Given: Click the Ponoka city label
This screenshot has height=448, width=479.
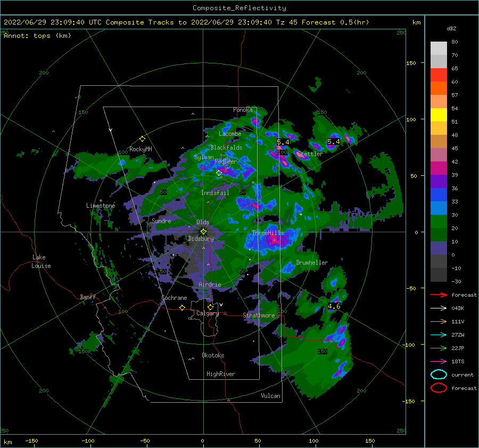Looking at the screenshot, I should pos(243,110).
